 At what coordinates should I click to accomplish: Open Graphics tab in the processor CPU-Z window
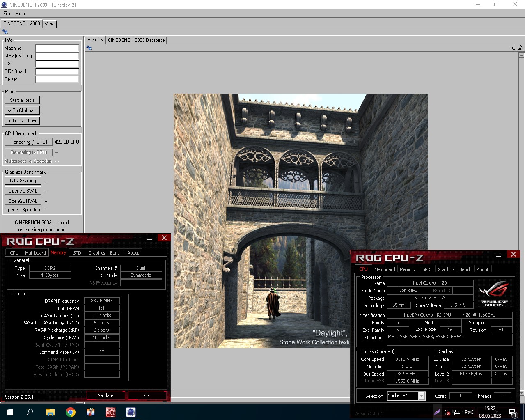click(446, 269)
